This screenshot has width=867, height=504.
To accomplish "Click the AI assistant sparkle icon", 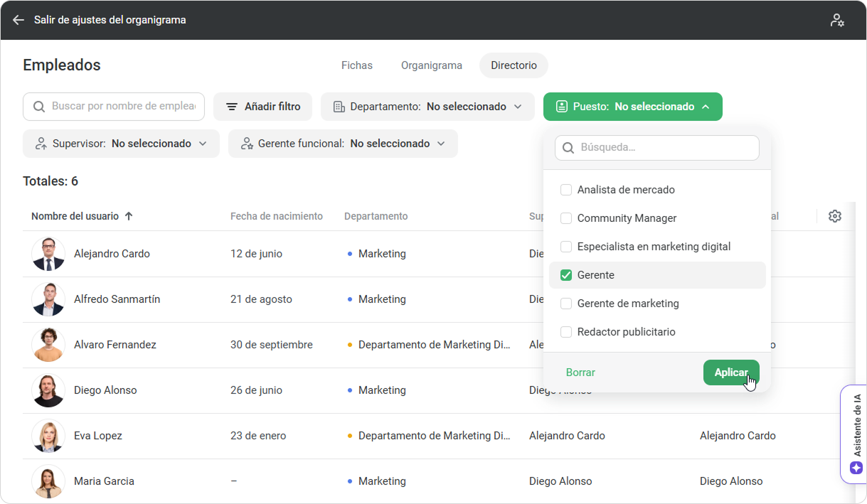I will 856,468.
